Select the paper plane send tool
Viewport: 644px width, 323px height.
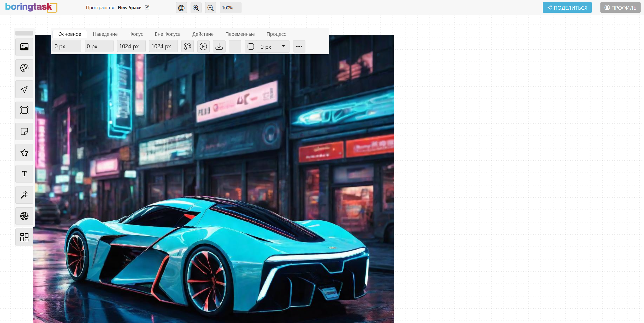tap(24, 89)
